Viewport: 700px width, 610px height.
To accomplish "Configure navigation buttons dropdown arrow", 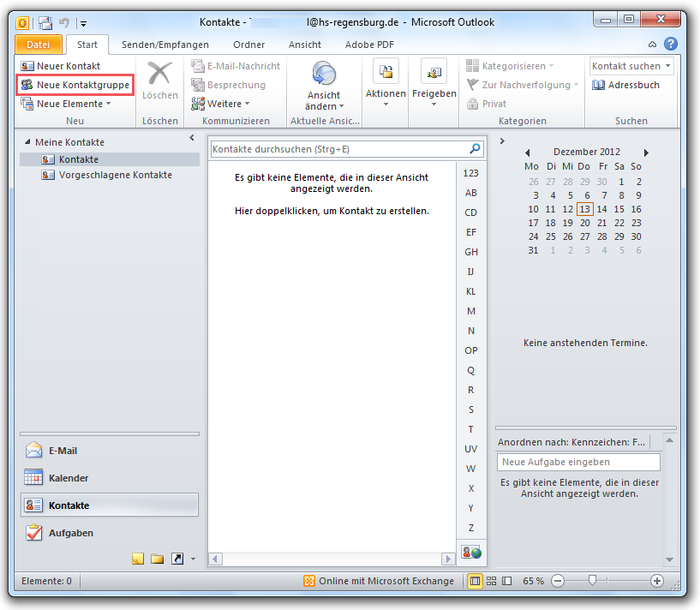I will pos(193,559).
